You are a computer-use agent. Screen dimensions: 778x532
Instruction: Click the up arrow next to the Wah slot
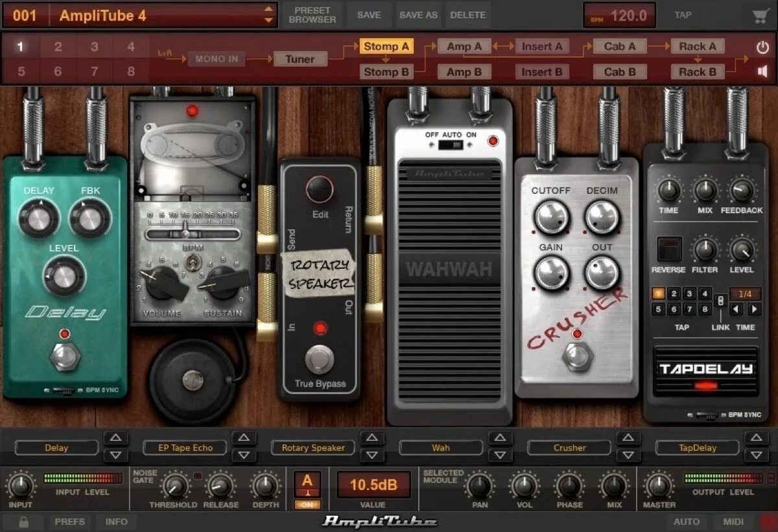click(501, 439)
